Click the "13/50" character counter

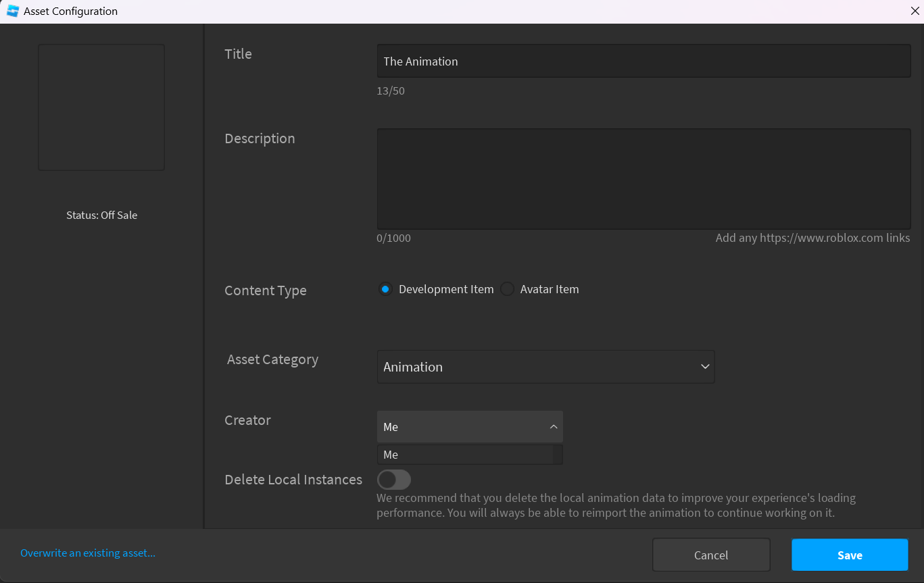tap(391, 91)
